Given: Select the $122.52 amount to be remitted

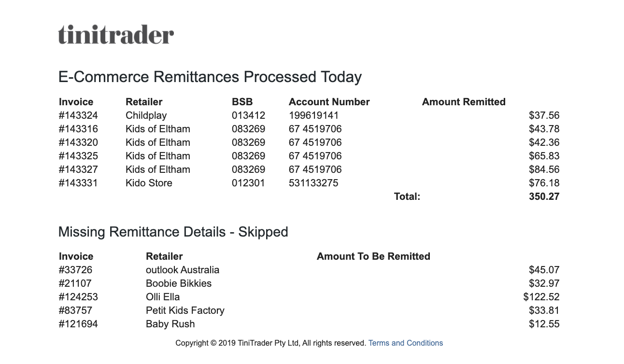Looking at the screenshot, I should click(541, 297).
